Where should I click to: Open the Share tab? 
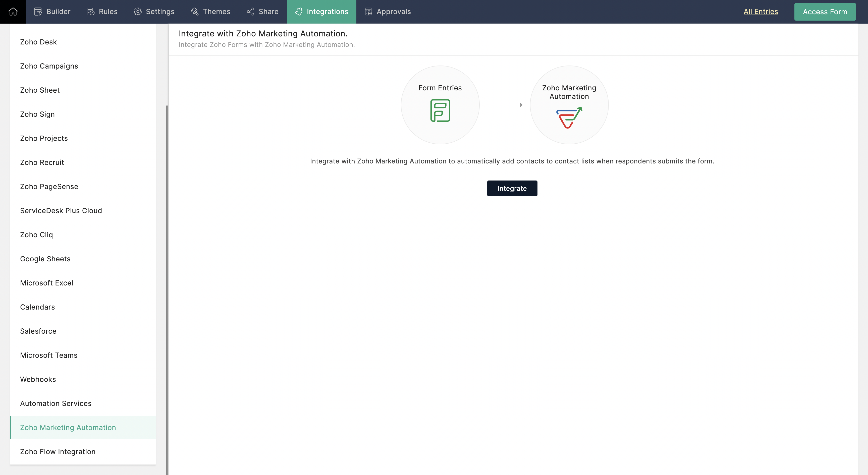[262, 12]
